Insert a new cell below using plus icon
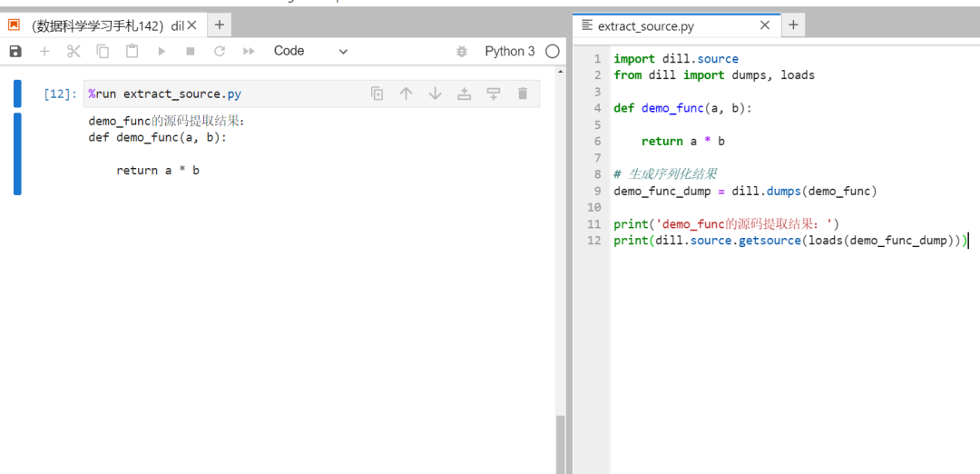Image resolution: width=980 pixels, height=474 pixels. tap(44, 51)
